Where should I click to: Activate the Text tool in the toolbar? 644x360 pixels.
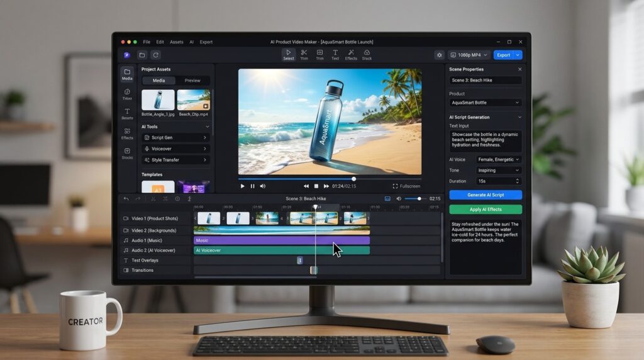tap(335, 55)
